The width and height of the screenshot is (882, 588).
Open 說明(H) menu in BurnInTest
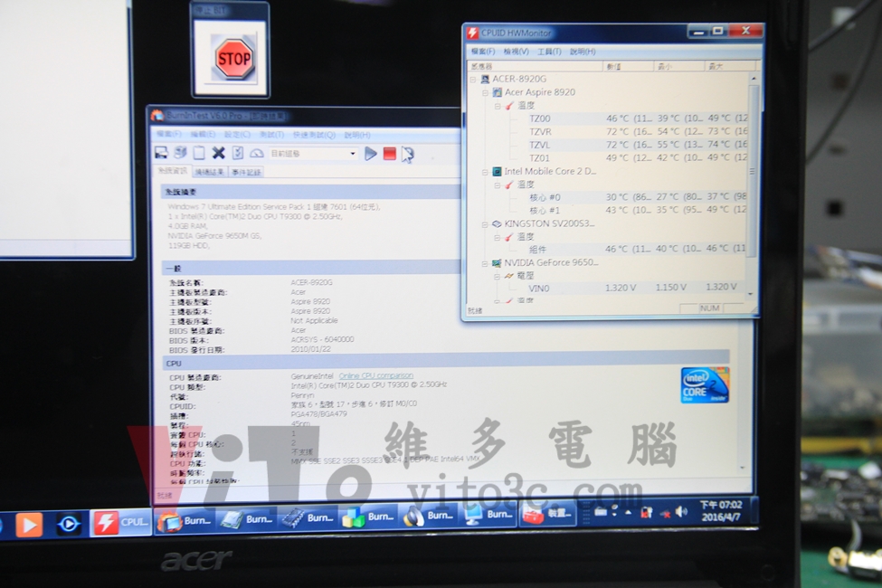(357, 135)
